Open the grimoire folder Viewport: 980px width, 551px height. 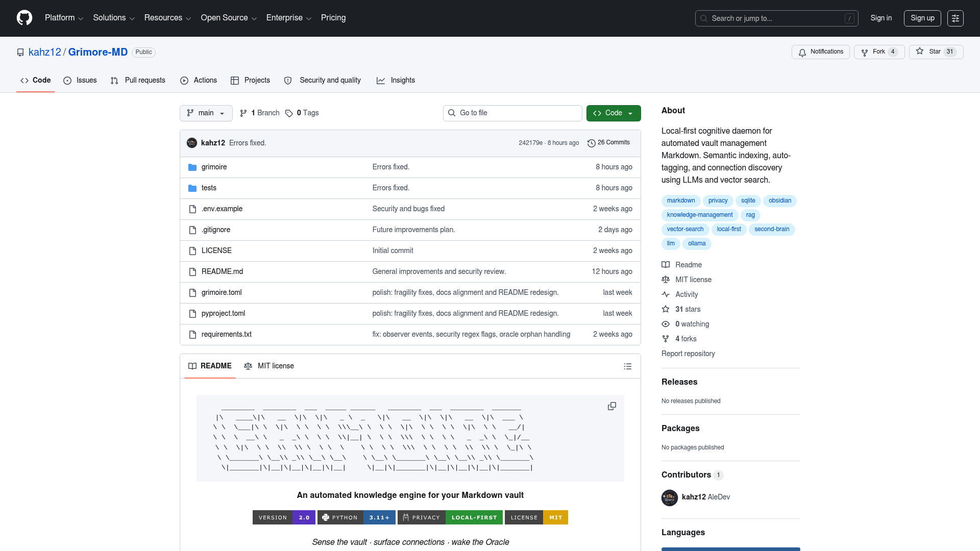[x=214, y=167]
